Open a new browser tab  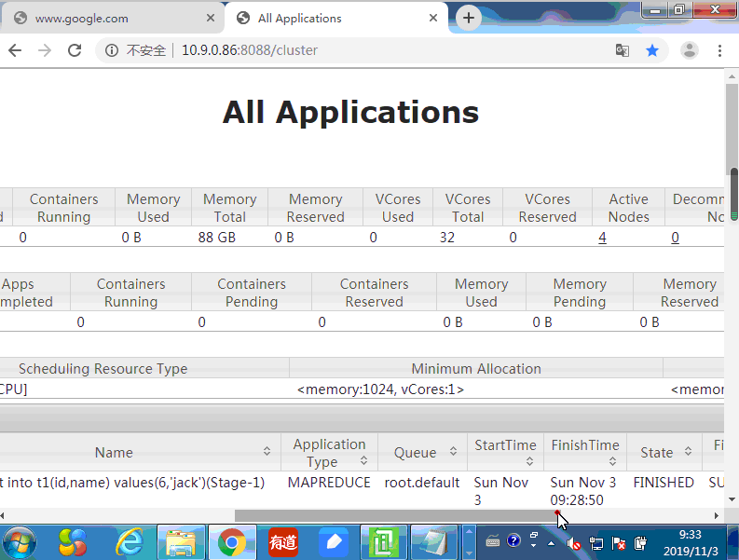[469, 18]
